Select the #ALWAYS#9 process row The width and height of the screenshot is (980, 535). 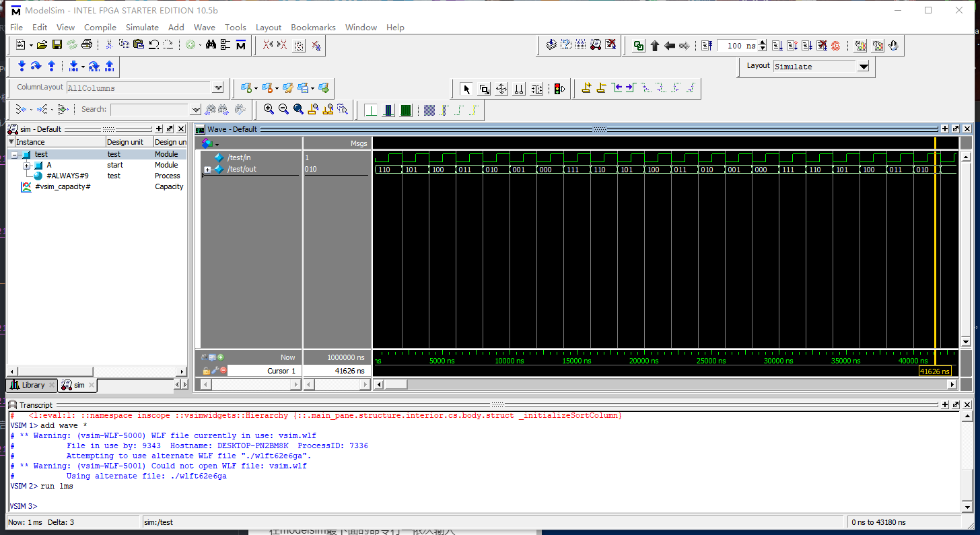pyautogui.click(x=67, y=176)
